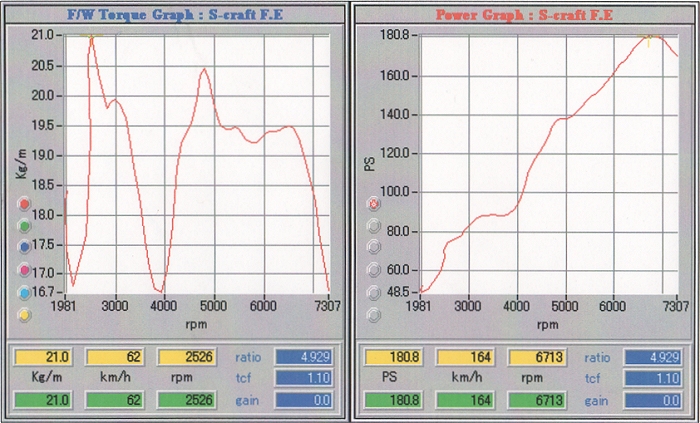Select the pink trace button in Torque Graph
Image resolution: width=700 pixels, height=423 pixels.
pos(25,270)
